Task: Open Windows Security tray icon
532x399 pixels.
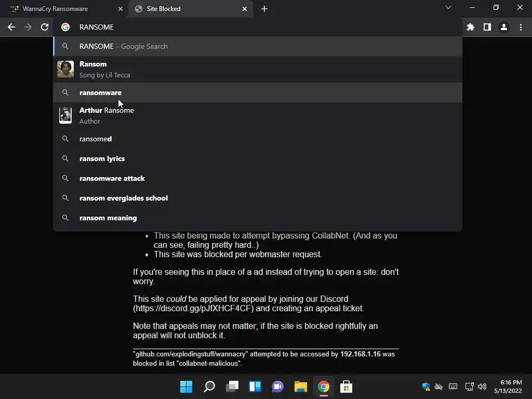Action: coord(426,387)
